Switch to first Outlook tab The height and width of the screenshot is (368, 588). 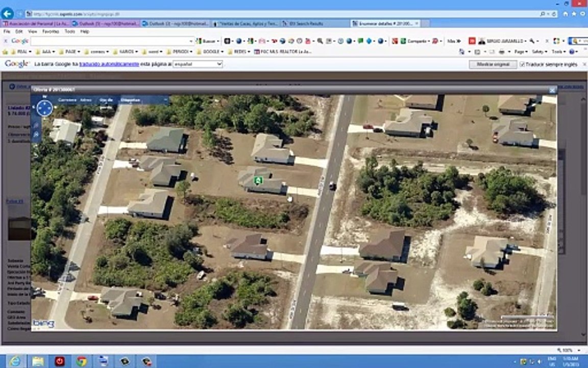pos(105,24)
